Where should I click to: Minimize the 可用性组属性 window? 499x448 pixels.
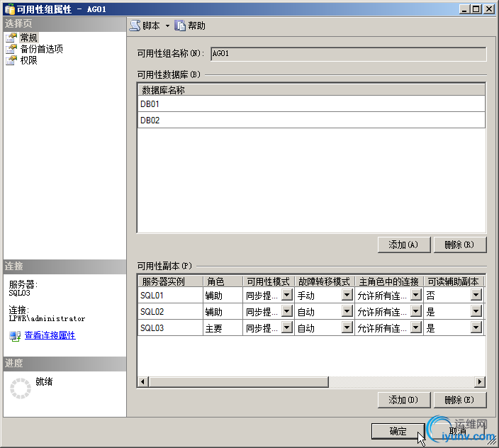(x=465, y=9)
